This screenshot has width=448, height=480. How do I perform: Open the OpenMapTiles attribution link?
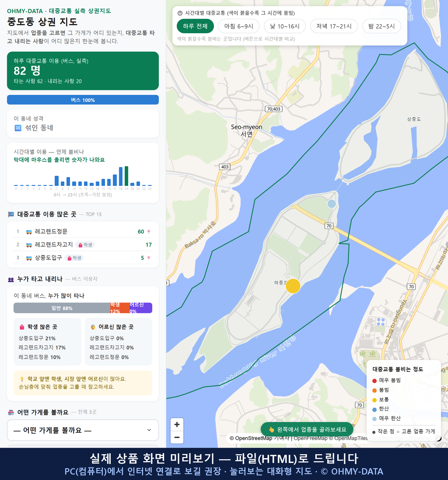click(351, 438)
